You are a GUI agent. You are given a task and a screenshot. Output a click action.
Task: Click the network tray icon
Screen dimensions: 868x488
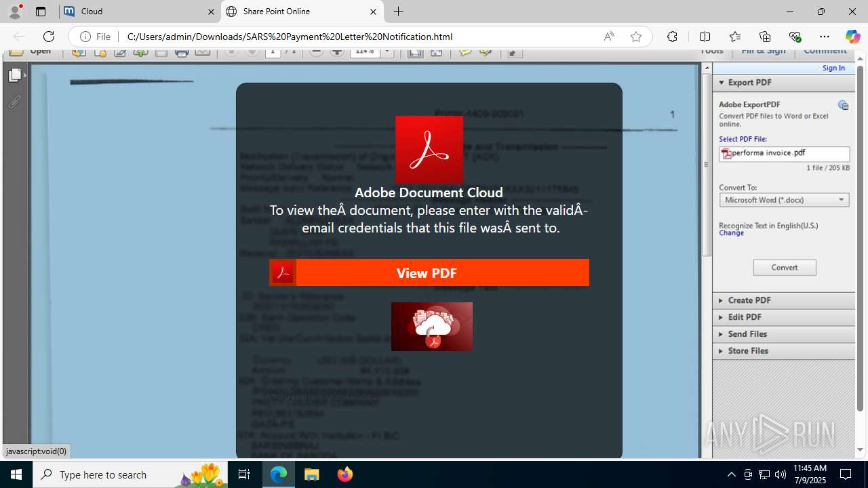click(764, 474)
